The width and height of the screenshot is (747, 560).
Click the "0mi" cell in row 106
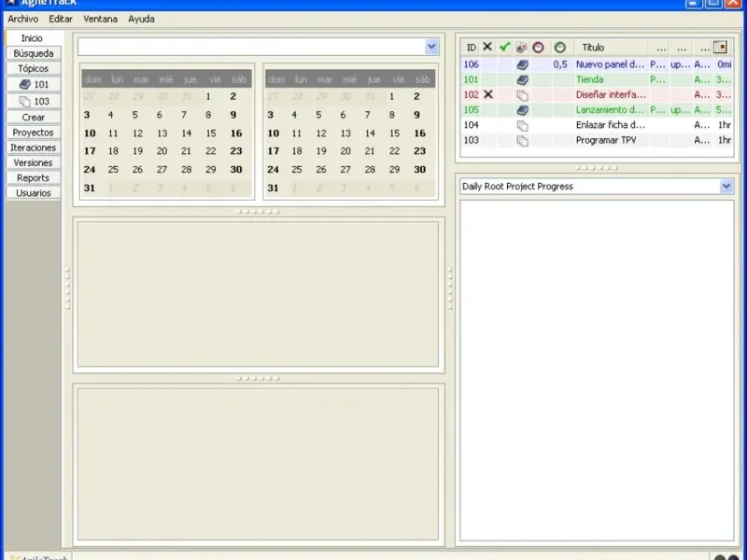pos(725,64)
